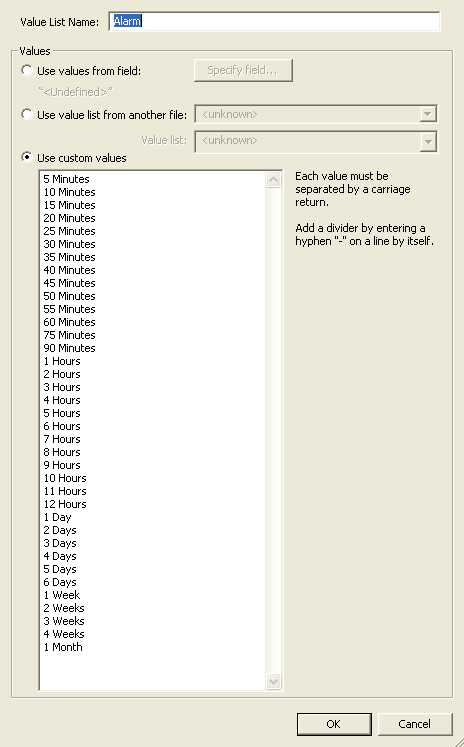The image size is (464, 747).
Task: Click the '1 Day' value line
Action: [57, 517]
